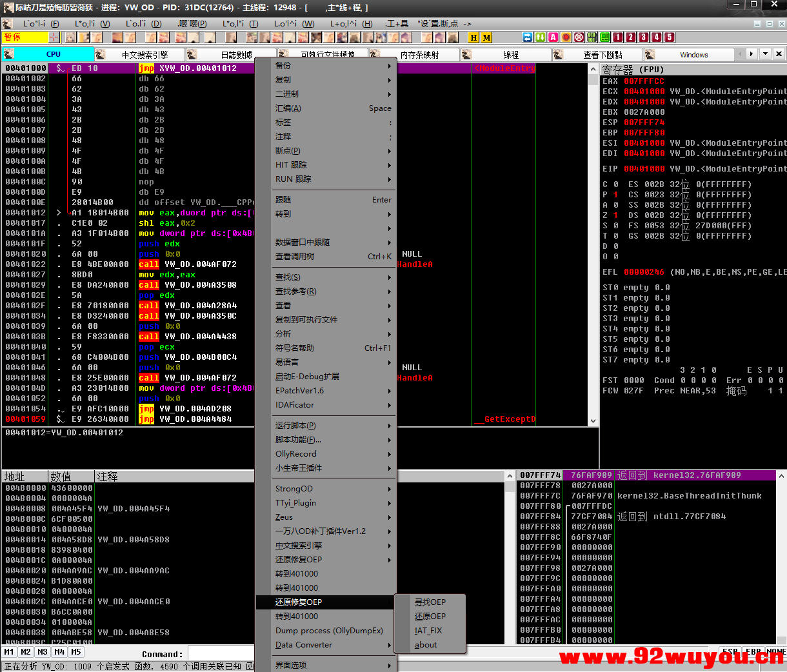The height and width of the screenshot is (672, 787).
Task: Open handles view via the 'H' toolbar button
Action: (x=473, y=37)
